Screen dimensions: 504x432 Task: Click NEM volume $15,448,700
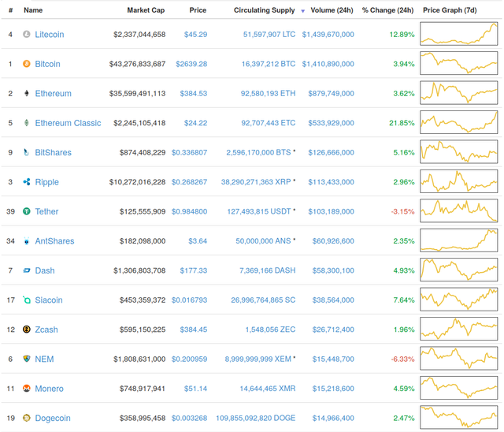pos(333,359)
